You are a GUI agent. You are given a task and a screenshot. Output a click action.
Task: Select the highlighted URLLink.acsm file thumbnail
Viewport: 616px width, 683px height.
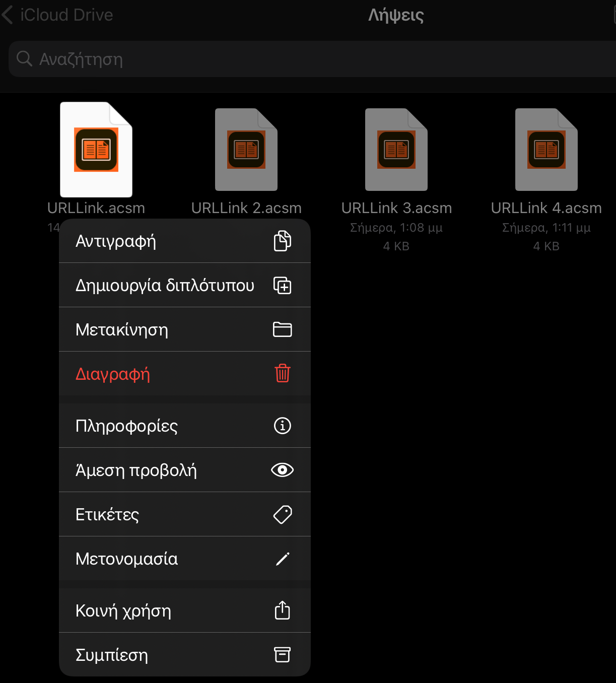tap(96, 150)
